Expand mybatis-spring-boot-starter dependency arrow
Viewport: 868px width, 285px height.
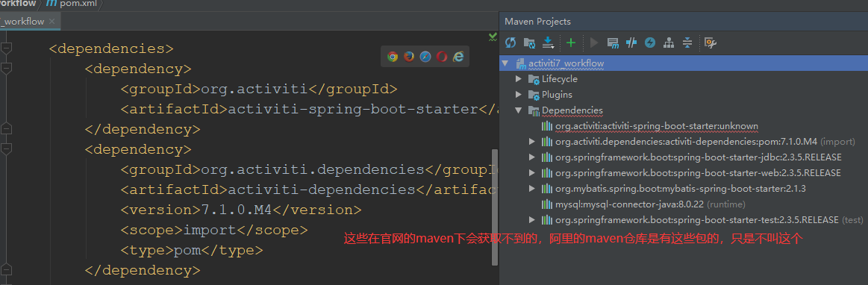click(533, 189)
